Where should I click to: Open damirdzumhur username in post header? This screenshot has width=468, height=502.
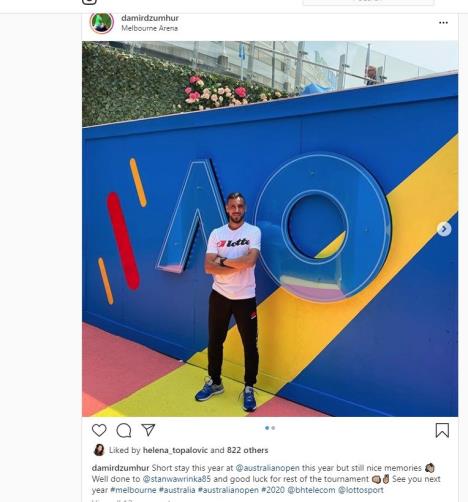tap(150, 18)
